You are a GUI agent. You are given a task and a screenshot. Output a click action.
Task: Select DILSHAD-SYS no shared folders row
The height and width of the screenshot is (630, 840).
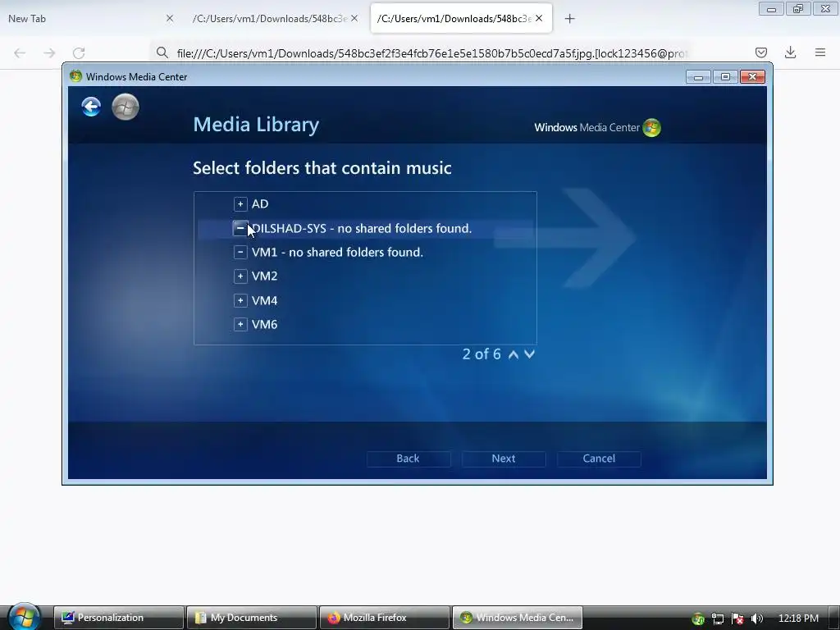pos(365,228)
